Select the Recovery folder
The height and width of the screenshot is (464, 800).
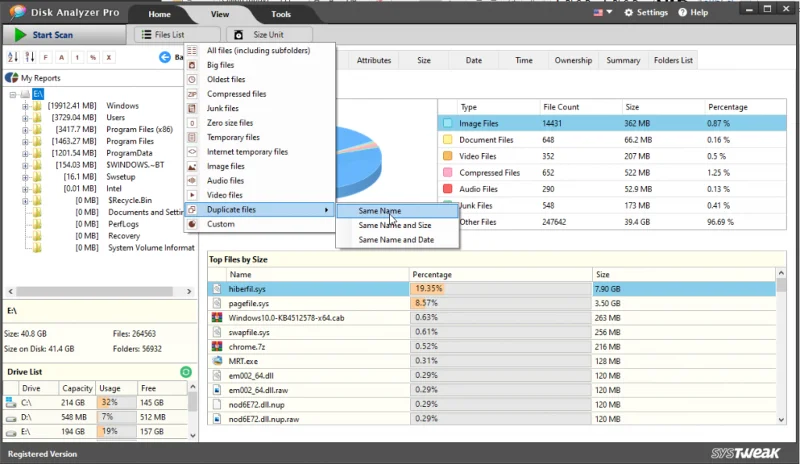click(x=124, y=236)
